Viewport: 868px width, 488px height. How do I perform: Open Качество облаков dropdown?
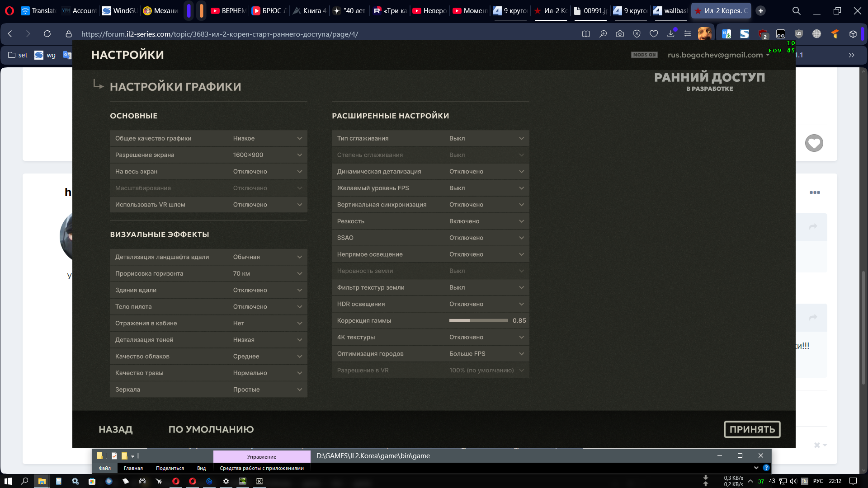(x=208, y=357)
